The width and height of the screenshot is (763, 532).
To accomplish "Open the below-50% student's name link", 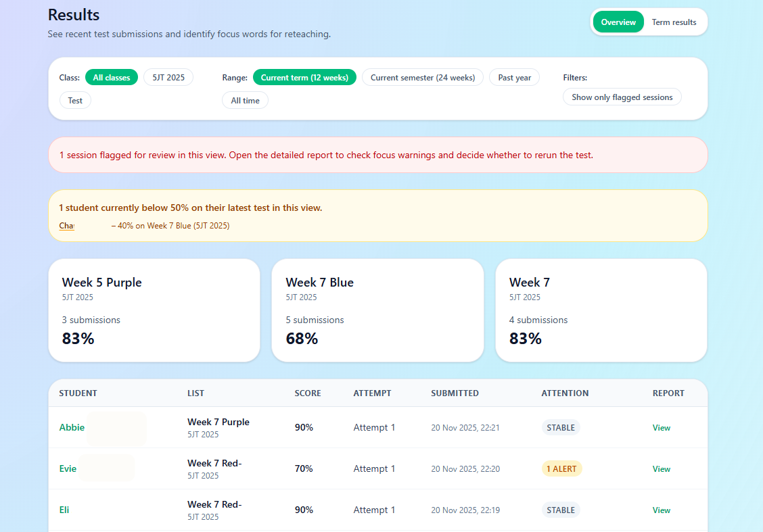I will [x=67, y=226].
